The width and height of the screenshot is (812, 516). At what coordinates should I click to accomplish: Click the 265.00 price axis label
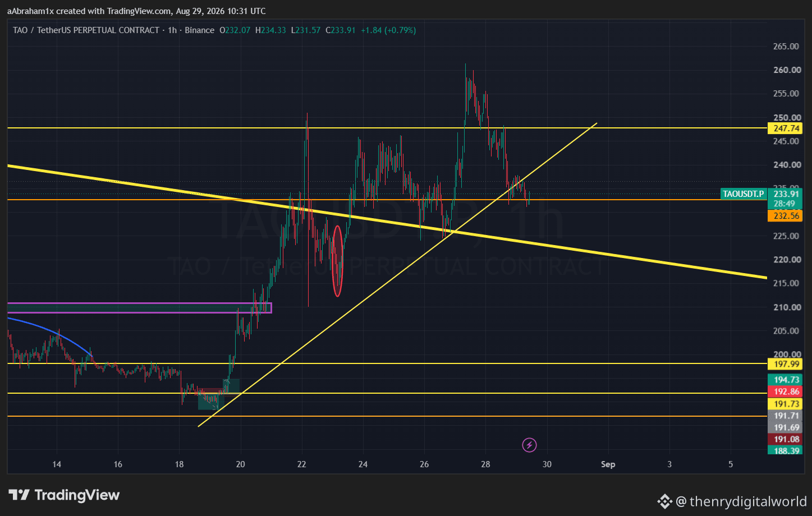point(786,46)
